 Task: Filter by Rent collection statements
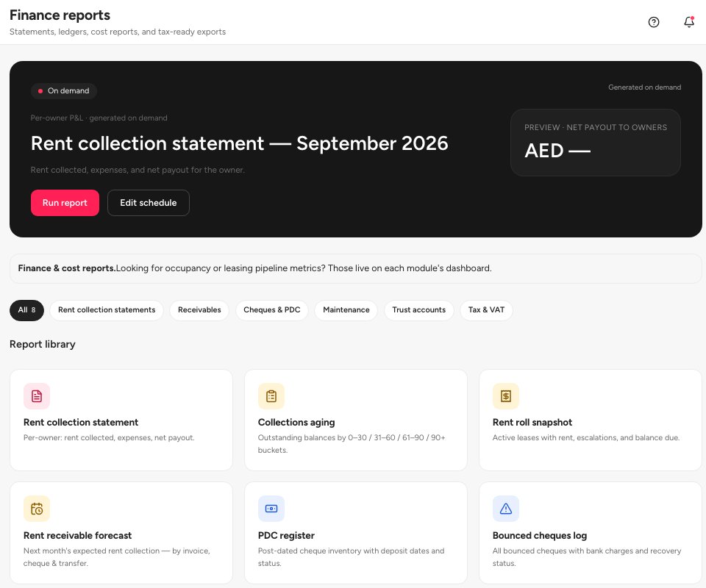click(x=106, y=310)
